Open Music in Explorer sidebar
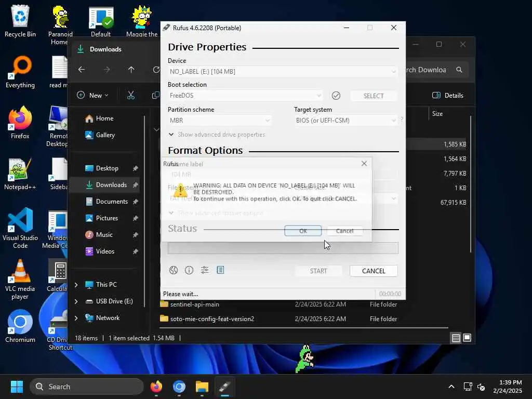Image resolution: width=532 pixels, height=399 pixels. (104, 235)
